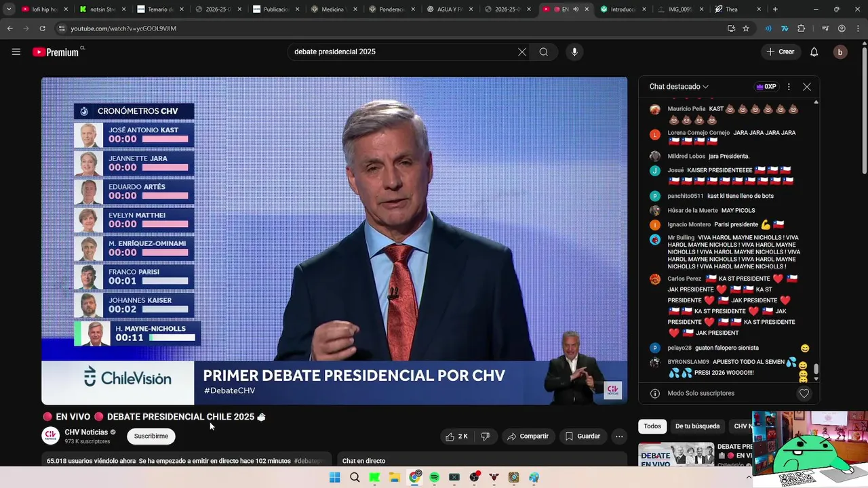Open CHV Noticias channel avatar
This screenshot has width=868, height=488.
pyautogui.click(x=51, y=436)
